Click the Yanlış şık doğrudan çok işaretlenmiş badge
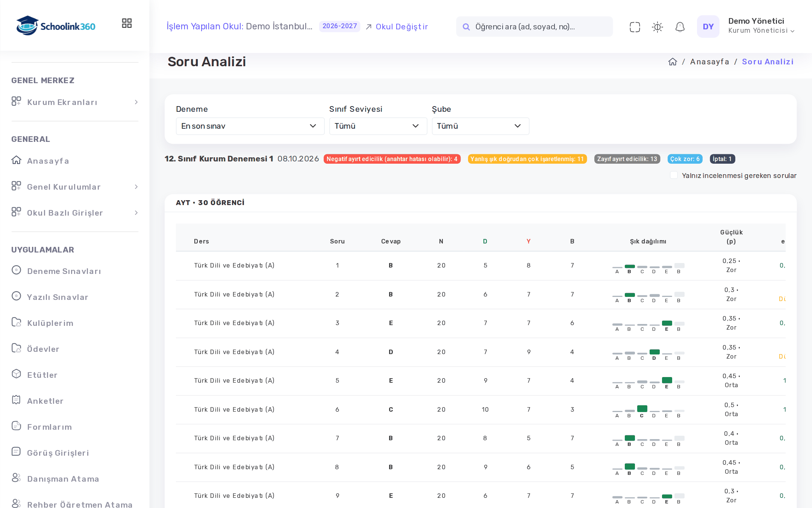The height and width of the screenshot is (508, 812). 527,159
